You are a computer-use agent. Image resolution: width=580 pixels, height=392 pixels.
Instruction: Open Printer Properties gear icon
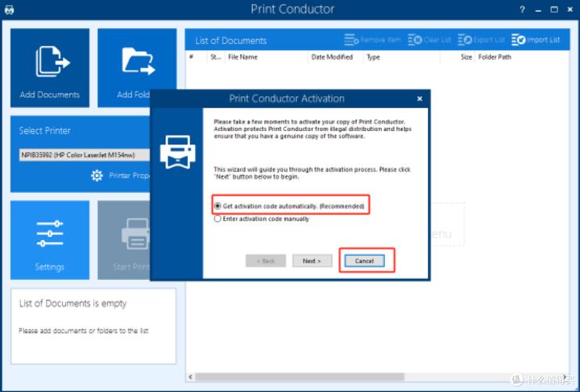(x=97, y=176)
